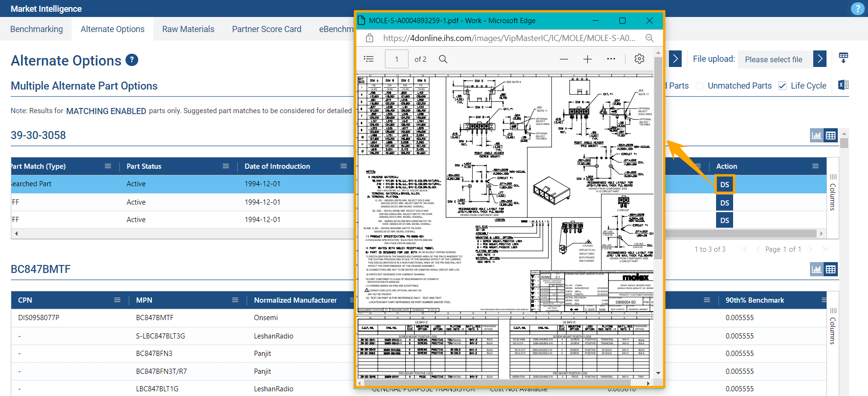The height and width of the screenshot is (396, 868).
Task: Open PDF table of contents icon
Action: [369, 59]
